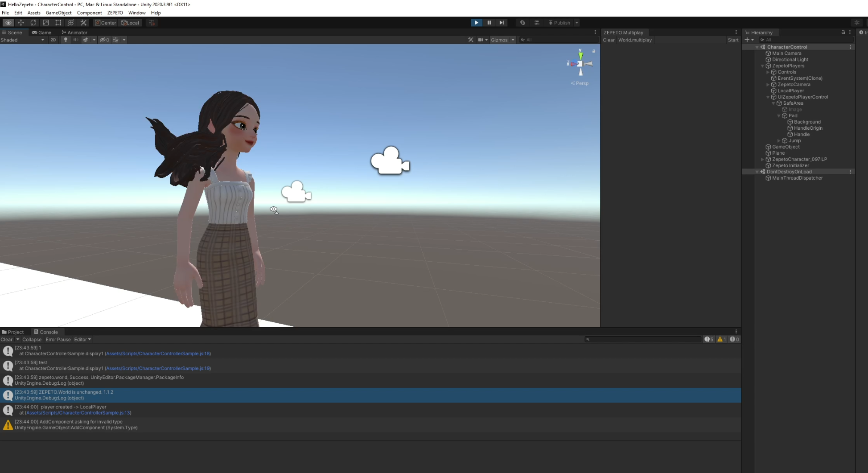Select the Rotate tool
This screenshot has height=473, width=868.
tap(33, 22)
